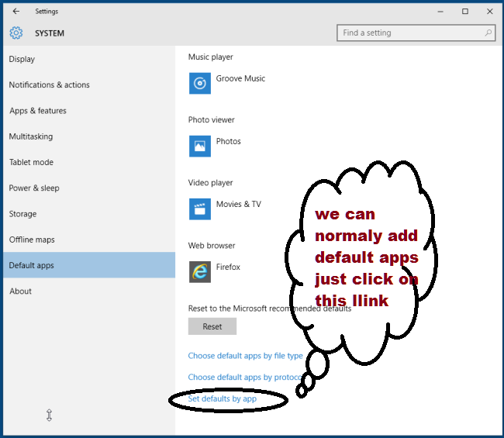Click the Firefox web browser icon
This screenshot has height=438, width=504.
point(200,272)
